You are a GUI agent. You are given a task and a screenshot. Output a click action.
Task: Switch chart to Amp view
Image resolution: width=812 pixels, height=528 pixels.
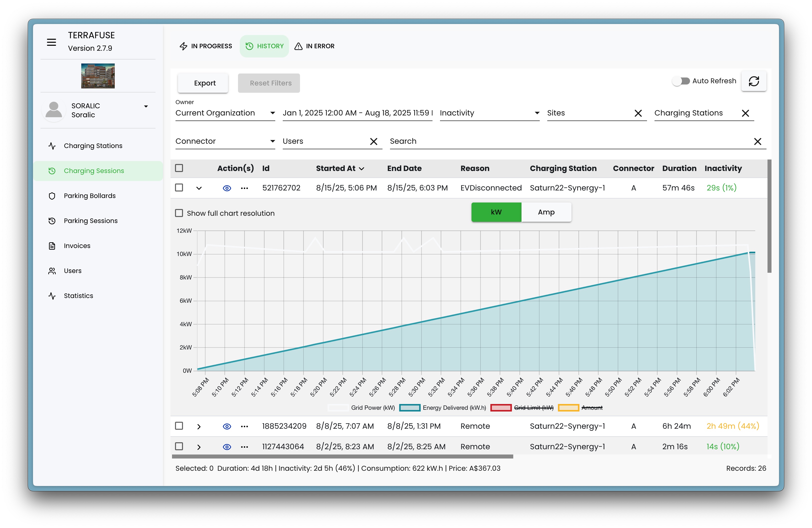(x=546, y=212)
